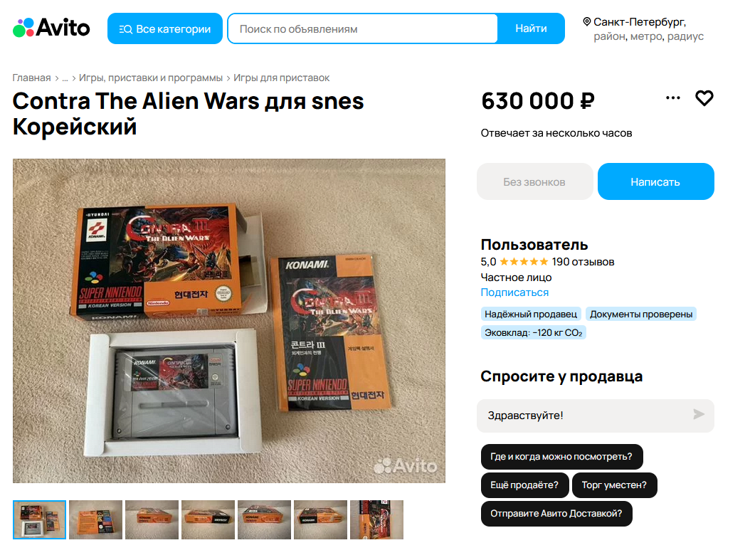Add listing to favorites with heart icon
This screenshot has width=750, height=560.
[704, 98]
